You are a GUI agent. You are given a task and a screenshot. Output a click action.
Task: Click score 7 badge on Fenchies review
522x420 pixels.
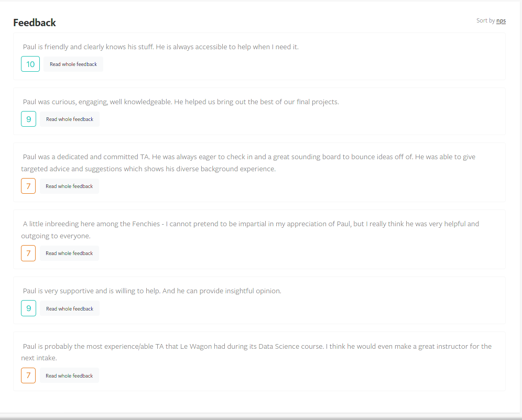28,253
